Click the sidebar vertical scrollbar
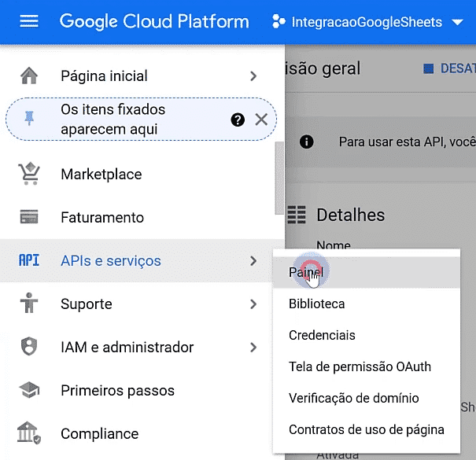 click(x=279, y=177)
